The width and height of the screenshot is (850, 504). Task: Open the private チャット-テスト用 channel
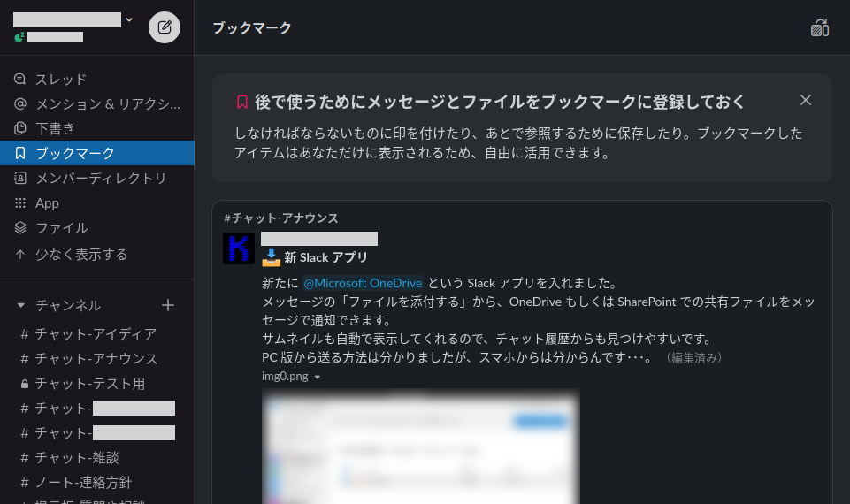coord(97,384)
